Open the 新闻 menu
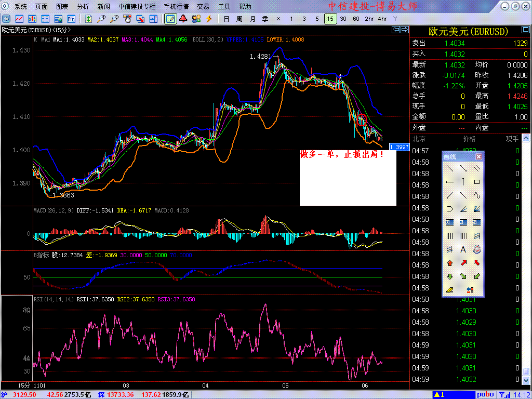 pyautogui.click(x=103, y=6)
